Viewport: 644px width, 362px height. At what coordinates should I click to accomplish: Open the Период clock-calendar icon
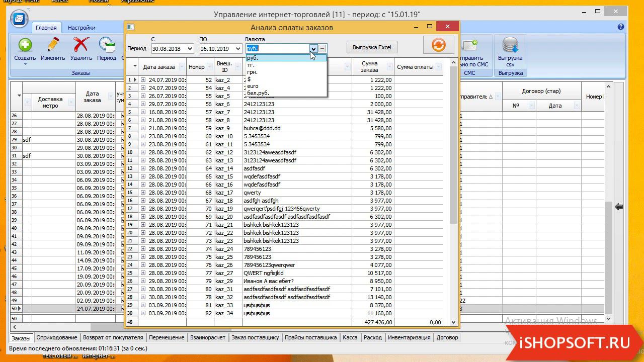(106, 46)
